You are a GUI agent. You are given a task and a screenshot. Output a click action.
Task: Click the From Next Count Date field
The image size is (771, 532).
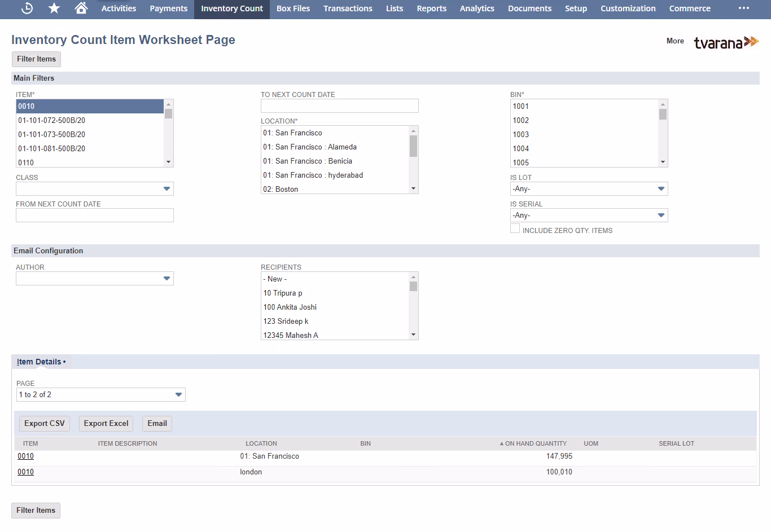click(x=95, y=216)
